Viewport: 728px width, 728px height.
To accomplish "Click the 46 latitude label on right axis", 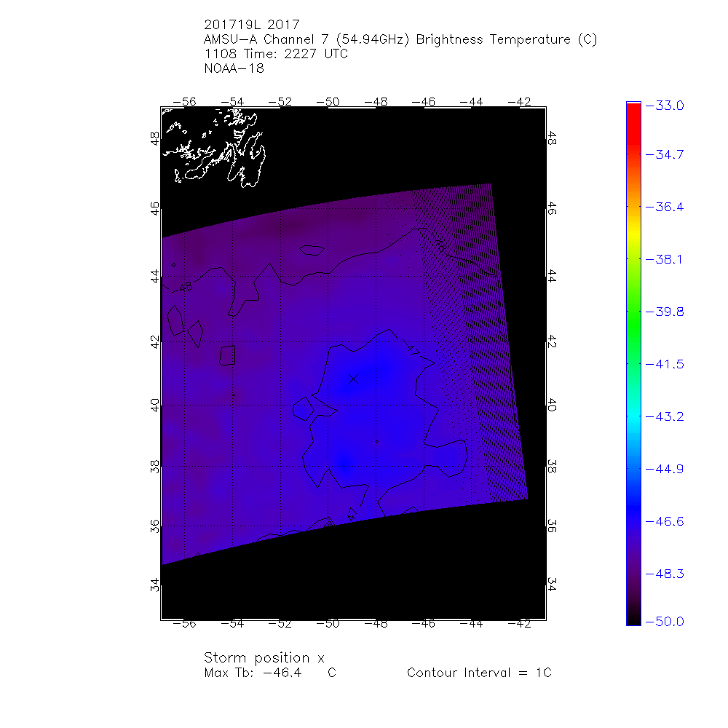I will (x=552, y=208).
